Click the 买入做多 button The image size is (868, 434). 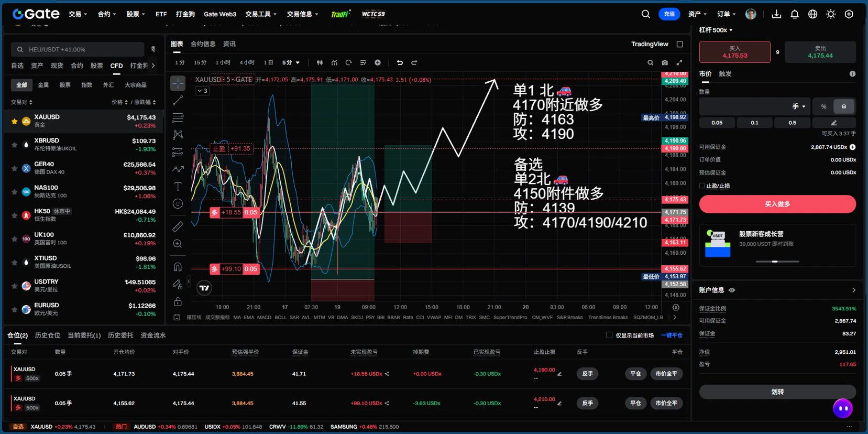(x=777, y=204)
